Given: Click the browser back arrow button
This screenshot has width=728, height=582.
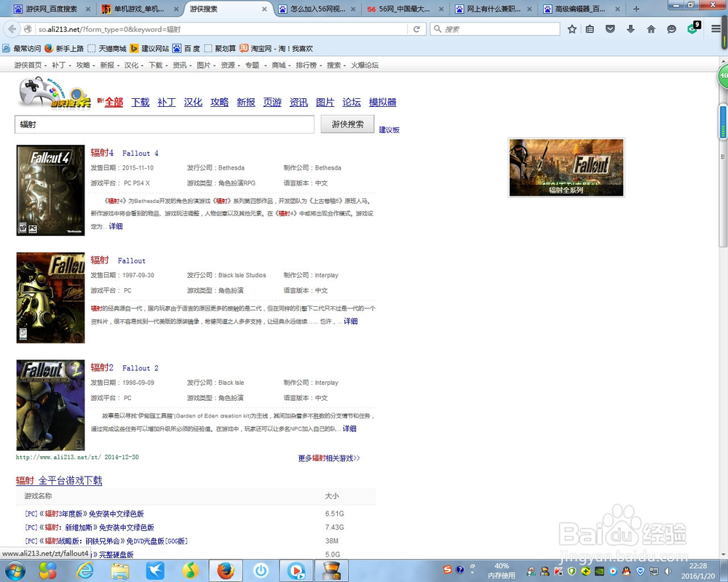Looking at the screenshot, I should click(x=12, y=29).
